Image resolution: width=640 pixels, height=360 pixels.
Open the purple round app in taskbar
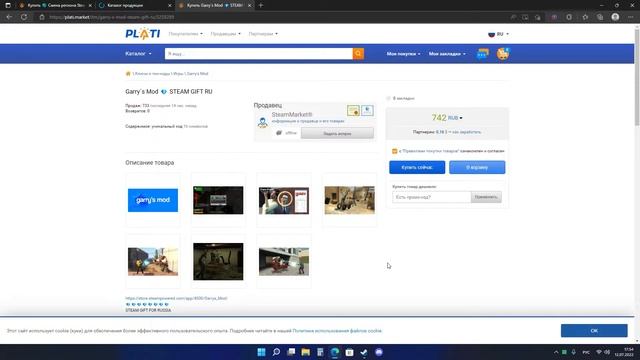[x=379, y=352]
